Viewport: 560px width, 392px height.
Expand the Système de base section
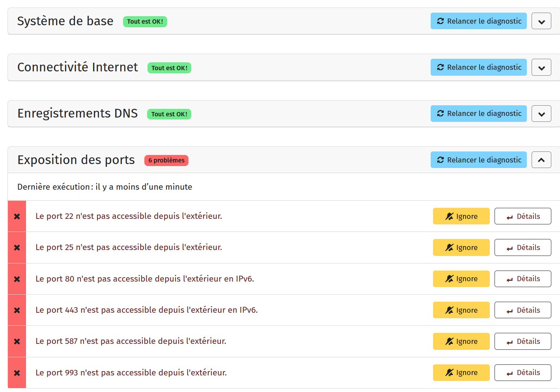[x=541, y=21]
